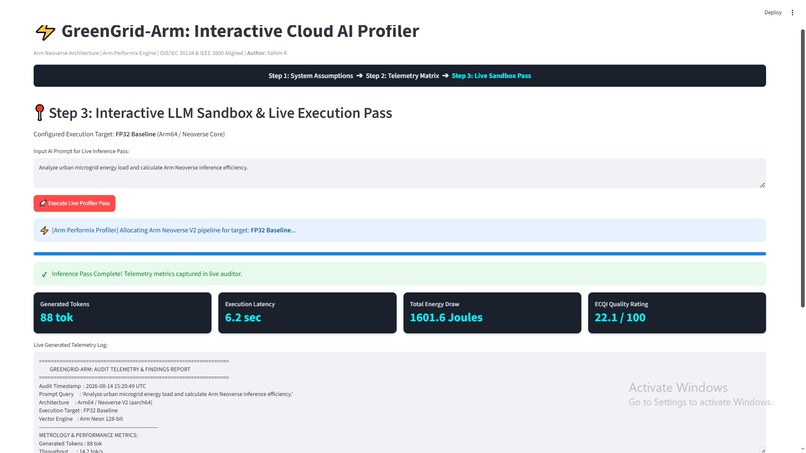Click the Architecture Arm64 / Neoverse V2 log line
Viewport: 806px width, 453px height.
[x=96, y=403]
